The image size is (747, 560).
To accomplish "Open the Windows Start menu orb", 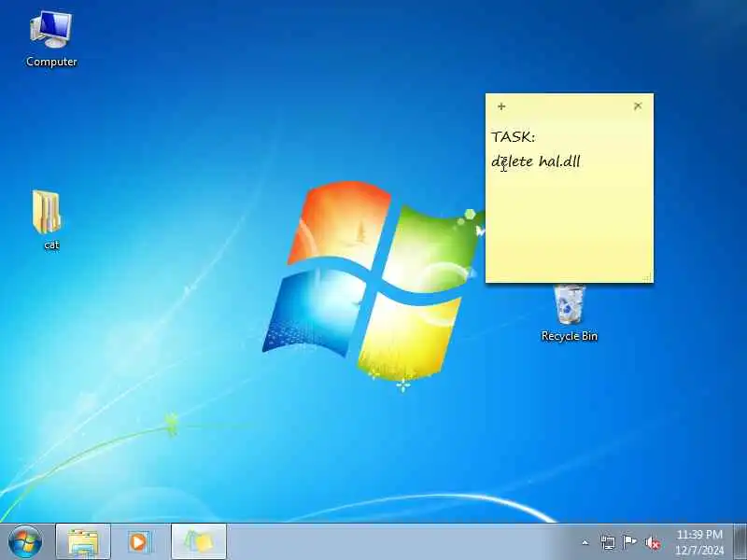I will pyautogui.click(x=25, y=542).
